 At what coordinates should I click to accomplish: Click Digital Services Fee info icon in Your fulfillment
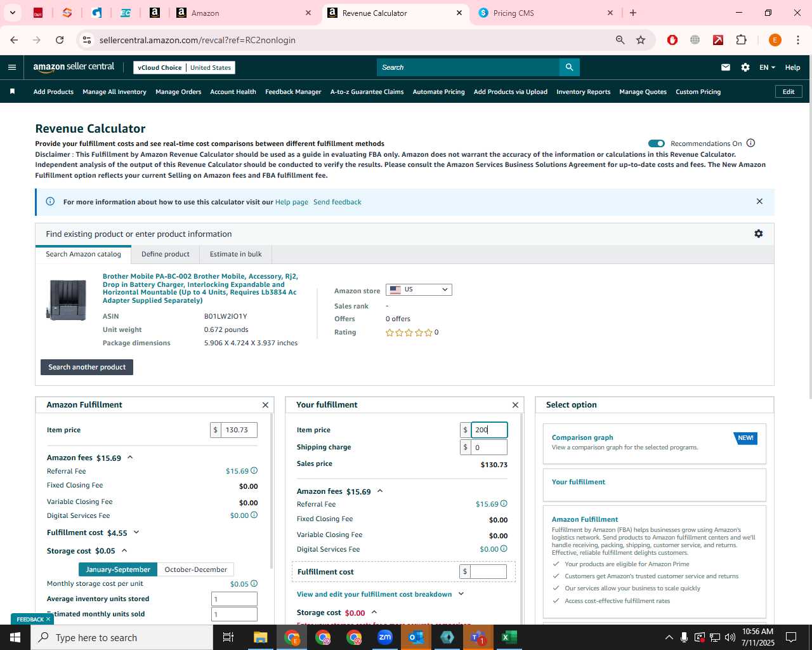(x=504, y=548)
